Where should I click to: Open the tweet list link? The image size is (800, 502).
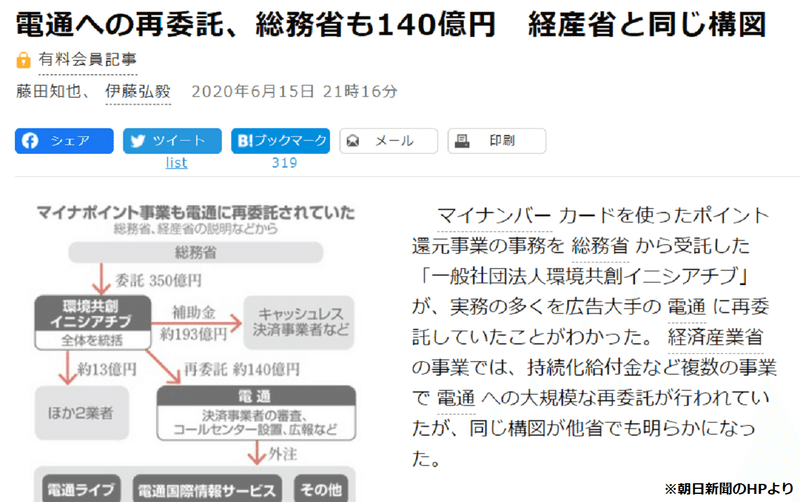pos(176,163)
